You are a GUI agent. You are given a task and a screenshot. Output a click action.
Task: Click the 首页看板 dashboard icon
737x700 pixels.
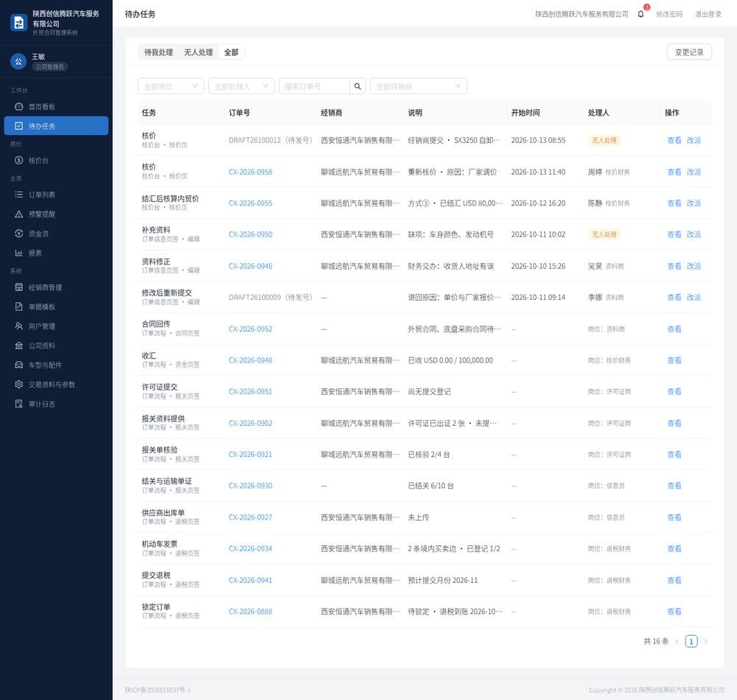click(x=19, y=107)
